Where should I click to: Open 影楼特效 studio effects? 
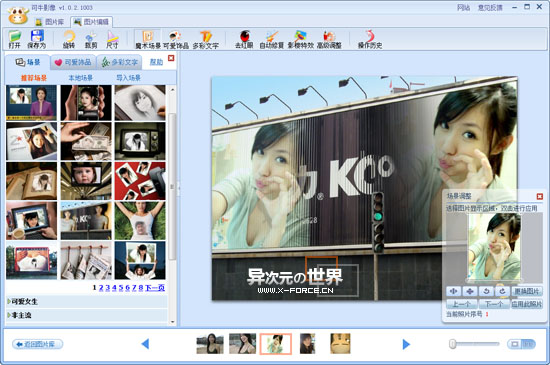coord(300,39)
